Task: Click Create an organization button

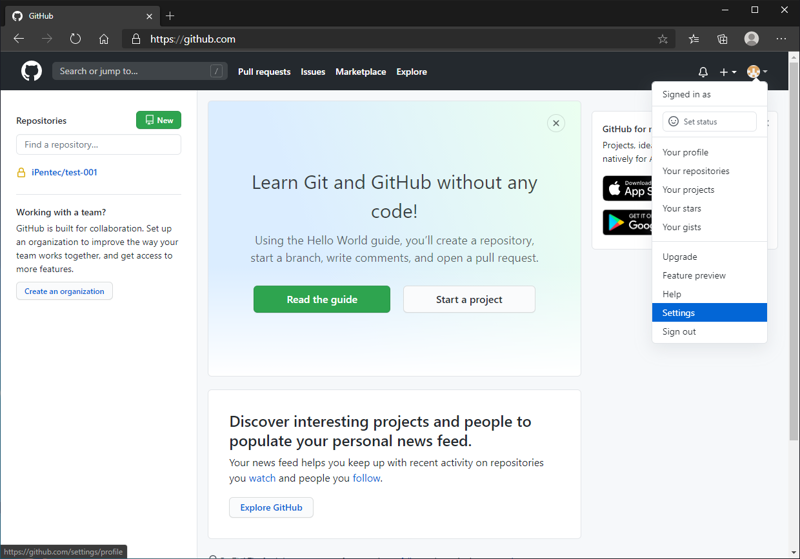Action: 64,291
